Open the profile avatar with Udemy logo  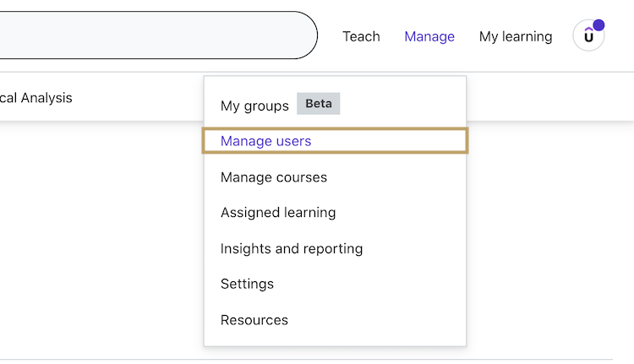pos(588,37)
